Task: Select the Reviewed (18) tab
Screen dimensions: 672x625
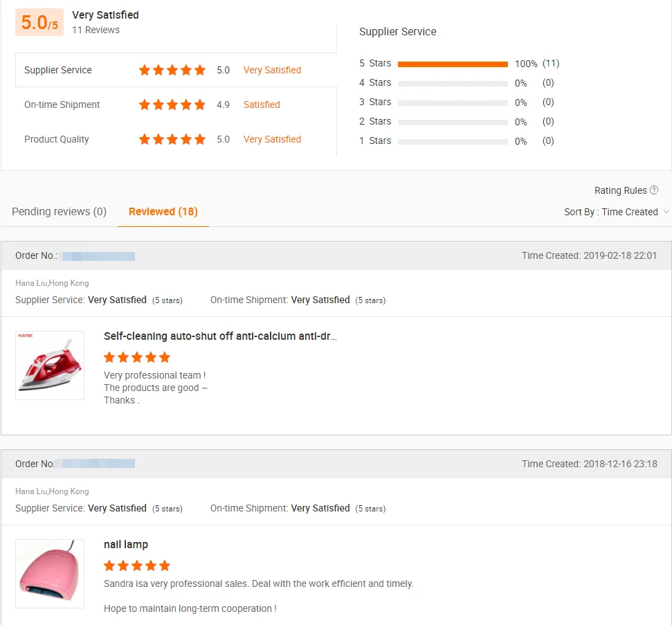Action: (x=163, y=211)
